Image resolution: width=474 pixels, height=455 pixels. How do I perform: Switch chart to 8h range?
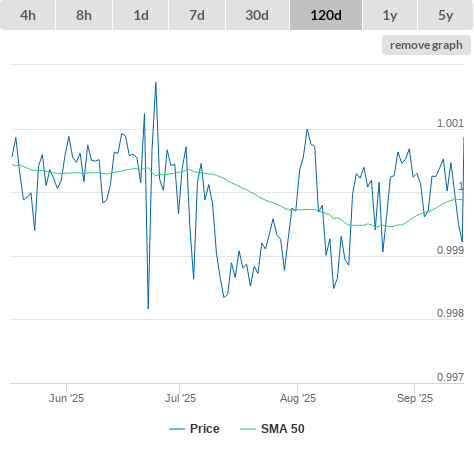click(84, 15)
